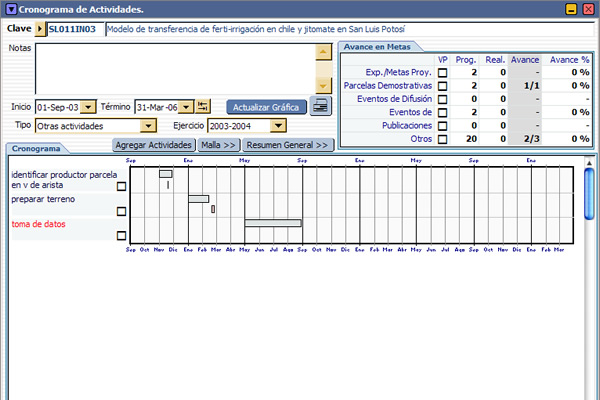Screen dimensions: 600x400
Task: Expand the Tipo dropdown list
Action: pos(149,126)
